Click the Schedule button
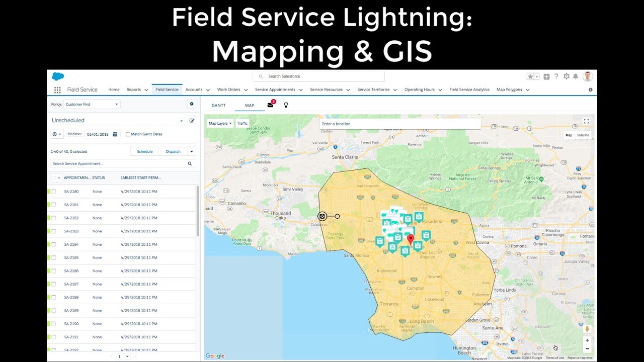The width and height of the screenshot is (644, 362). pos(145,151)
